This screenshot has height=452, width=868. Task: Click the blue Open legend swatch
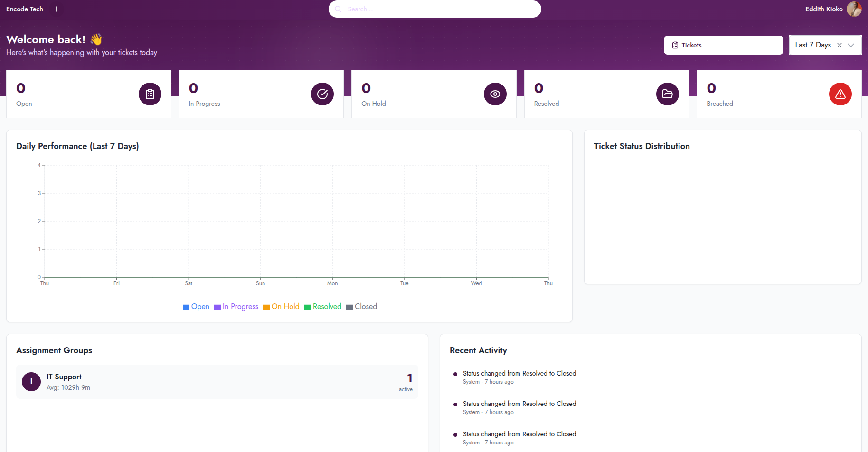click(186, 307)
